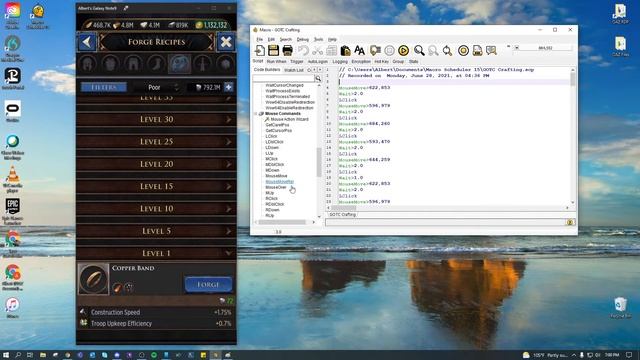Screen dimensions: 640x360
Task: Click the Copy toolbar icon
Action: pos(331,51)
